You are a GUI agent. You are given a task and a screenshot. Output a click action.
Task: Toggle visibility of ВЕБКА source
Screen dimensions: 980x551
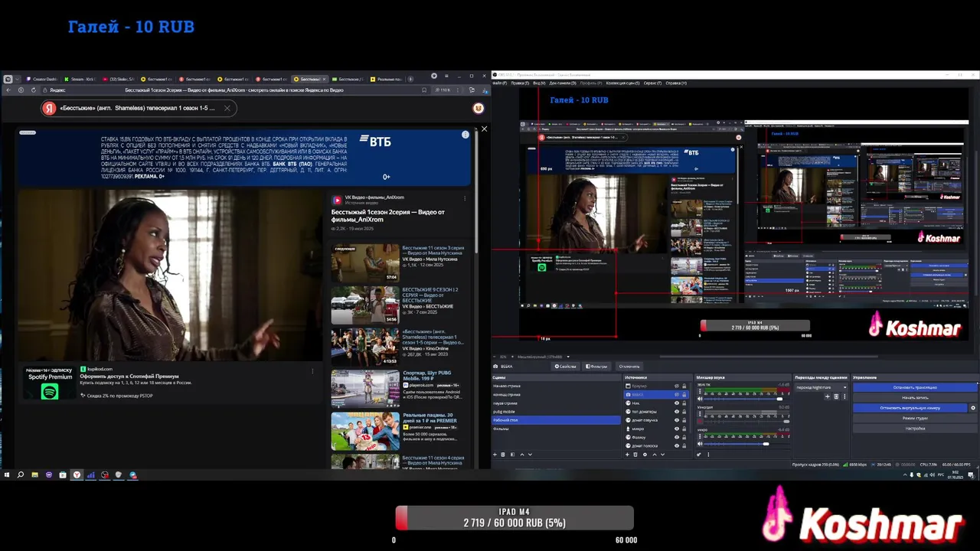click(677, 395)
